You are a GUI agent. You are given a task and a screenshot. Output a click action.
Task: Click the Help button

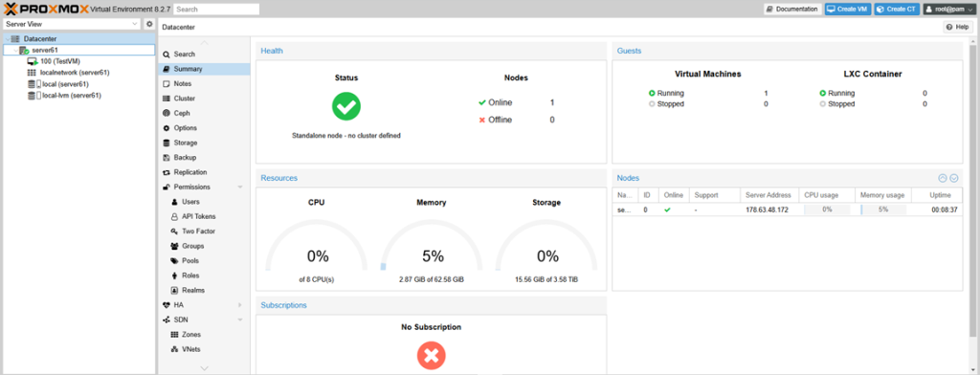[958, 28]
